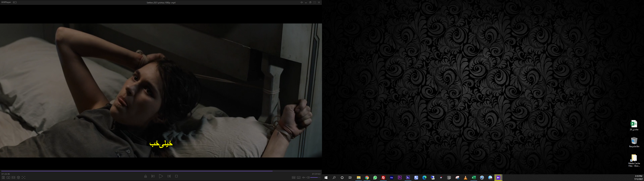This screenshot has width=644, height=181.
Task: Toggle subtitles display icon
Action: (x=299, y=177)
